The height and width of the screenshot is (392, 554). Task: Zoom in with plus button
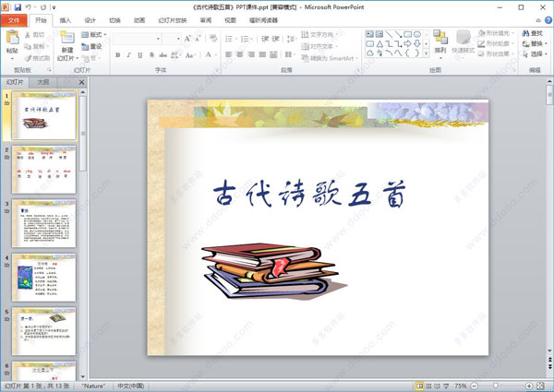(528, 386)
